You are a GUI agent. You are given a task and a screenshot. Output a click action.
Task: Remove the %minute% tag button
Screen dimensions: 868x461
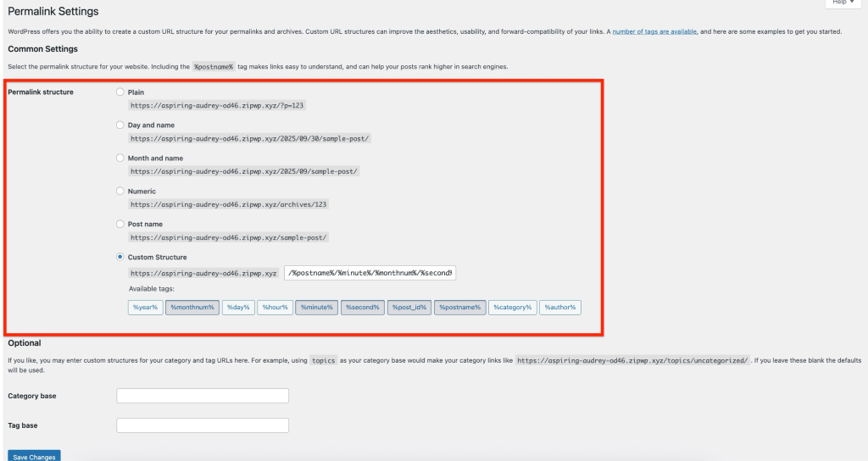point(316,308)
